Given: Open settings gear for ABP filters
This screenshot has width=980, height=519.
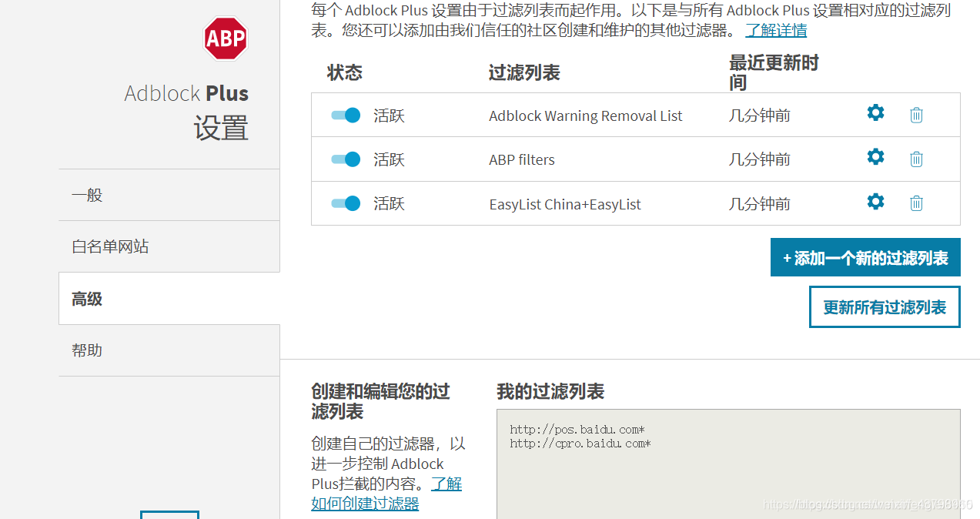Looking at the screenshot, I should coord(875,157).
